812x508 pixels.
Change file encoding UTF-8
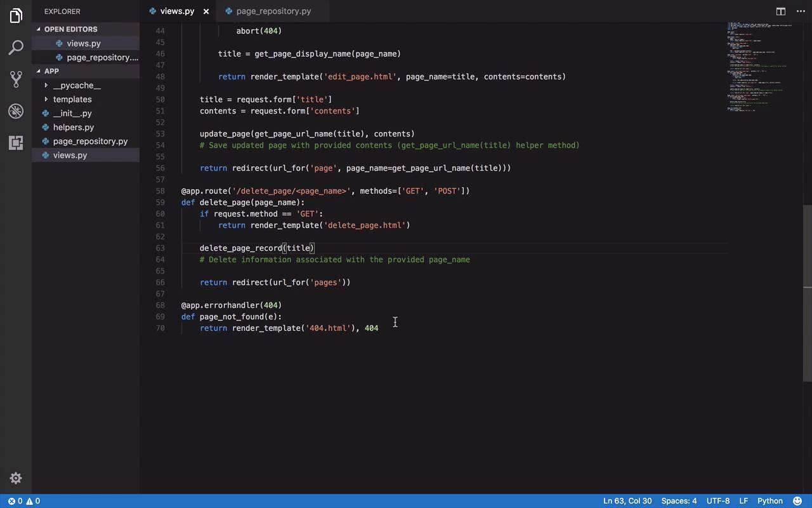tap(718, 501)
